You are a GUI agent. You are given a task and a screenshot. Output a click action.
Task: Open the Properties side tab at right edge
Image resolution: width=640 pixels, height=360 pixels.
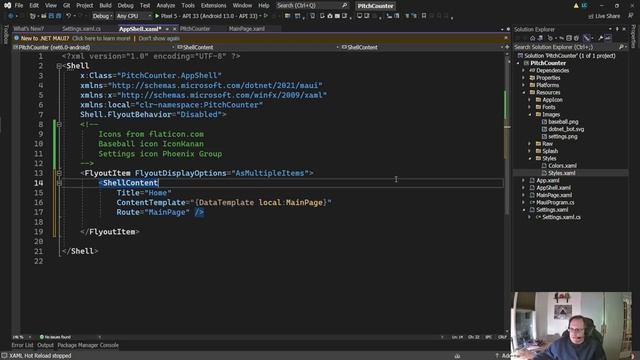(x=634, y=36)
